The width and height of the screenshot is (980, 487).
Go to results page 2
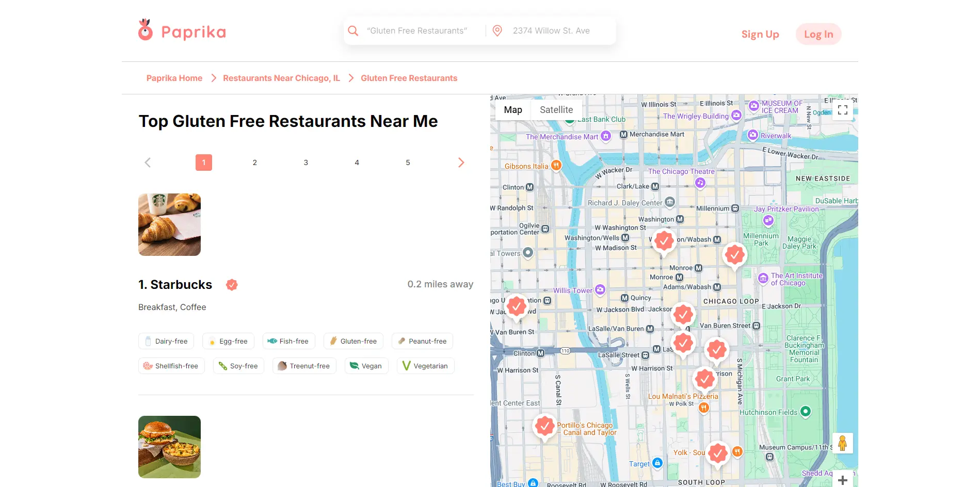(x=254, y=163)
